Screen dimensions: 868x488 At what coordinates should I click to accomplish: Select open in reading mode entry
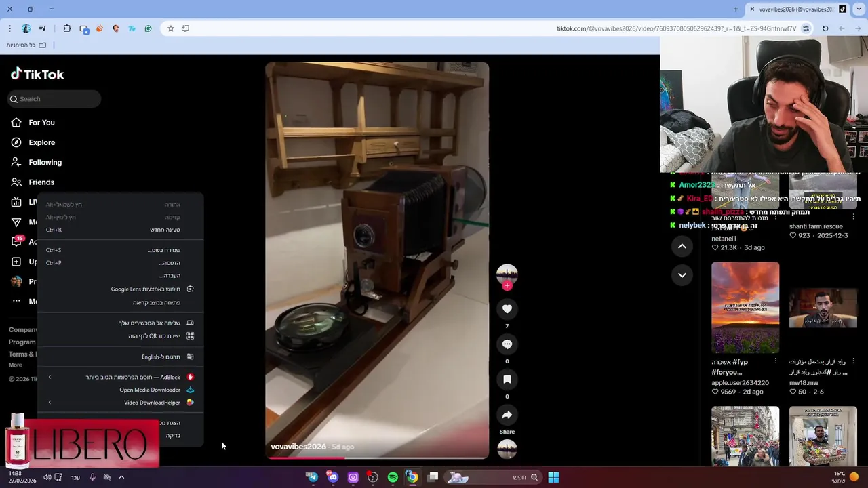[x=120, y=302]
